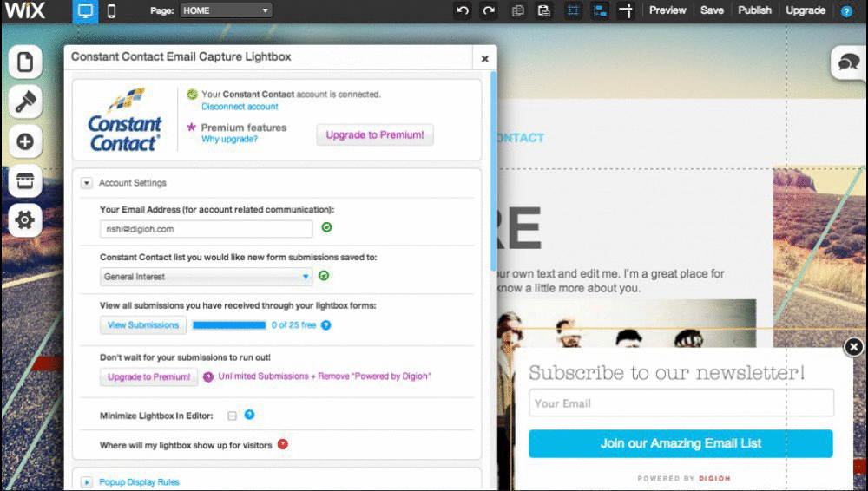Click help icon beside Minimize Lightbox
This screenshot has height=491, width=868.
point(250,414)
